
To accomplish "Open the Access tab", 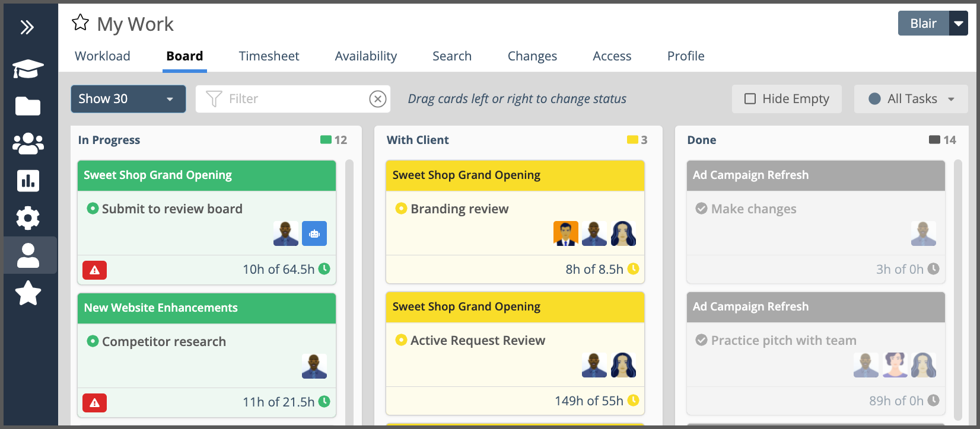I will pos(612,56).
